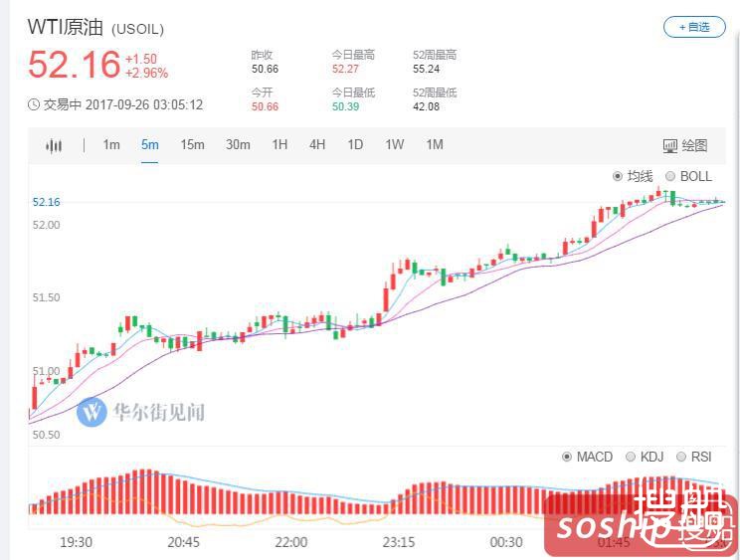Switch indicator to RSI
The width and height of the screenshot is (740, 560).
pyautogui.click(x=694, y=457)
